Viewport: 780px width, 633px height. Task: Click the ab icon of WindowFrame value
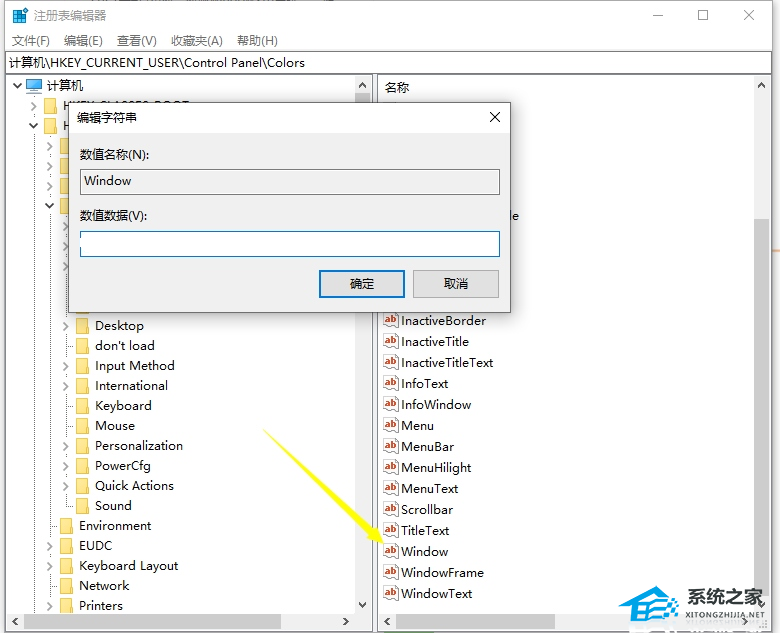click(x=391, y=572)
